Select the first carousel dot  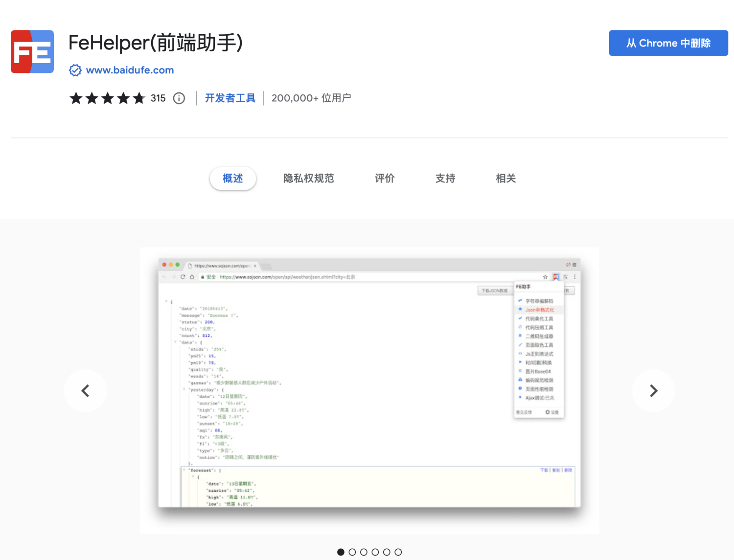pyautogui.click(x=341, y=552)
